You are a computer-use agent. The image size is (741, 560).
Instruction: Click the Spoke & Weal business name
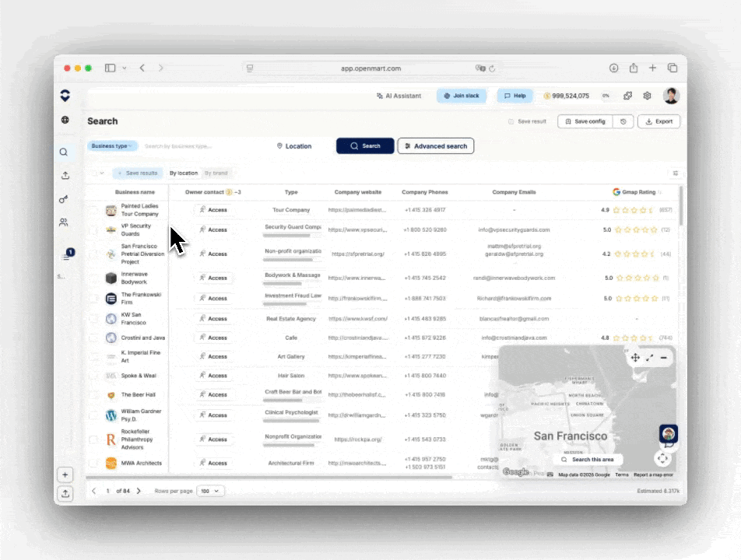139,376
